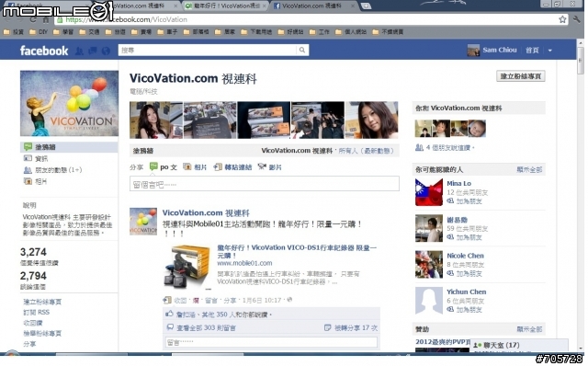
Task: Click the comment field under the post
Action: click(271, 342)
